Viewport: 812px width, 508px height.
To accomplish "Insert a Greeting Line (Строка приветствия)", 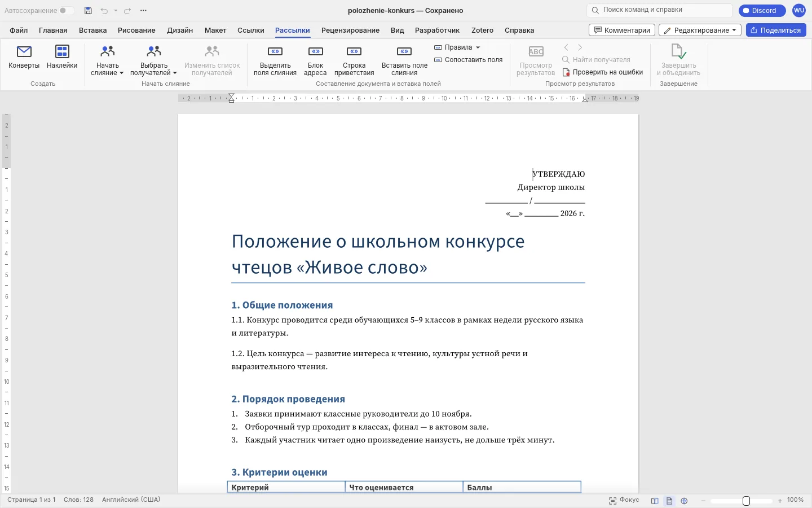I will pos(354,61).
